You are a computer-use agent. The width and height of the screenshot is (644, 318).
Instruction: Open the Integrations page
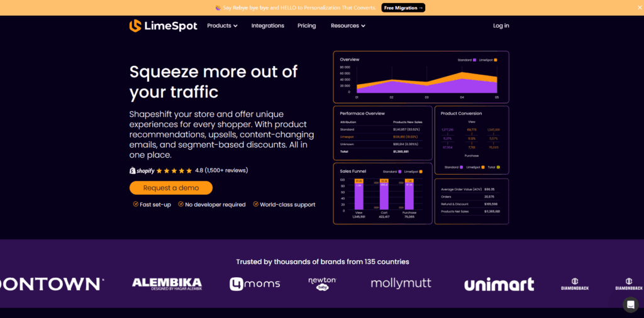point(268,25)
